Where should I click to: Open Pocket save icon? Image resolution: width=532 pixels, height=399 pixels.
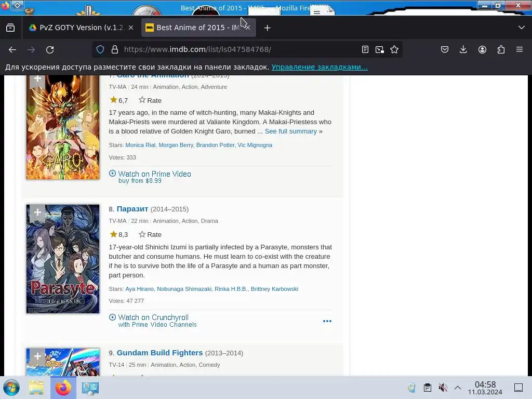click(445, 49)
